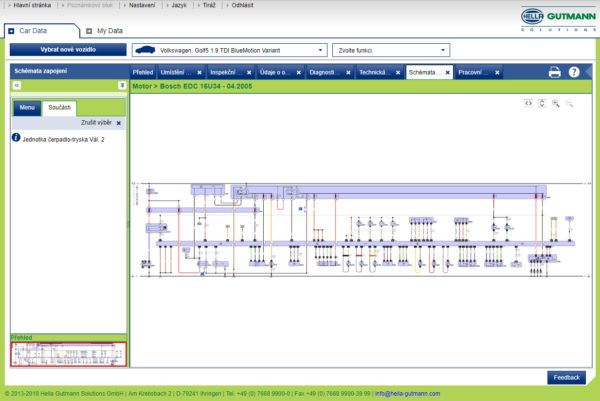Click the info icon beside Jednotka čerpadlo-tryska

tap(16, 139)
